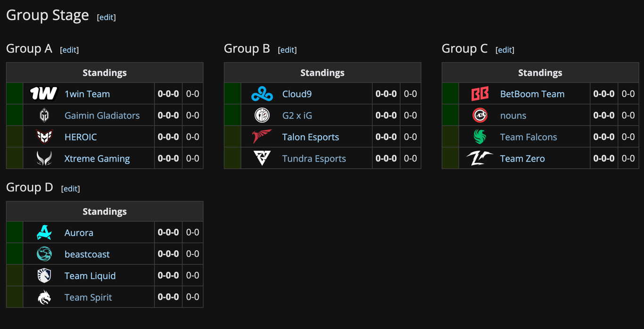Click the Team Zero 0-0 game score

(628, 158)
